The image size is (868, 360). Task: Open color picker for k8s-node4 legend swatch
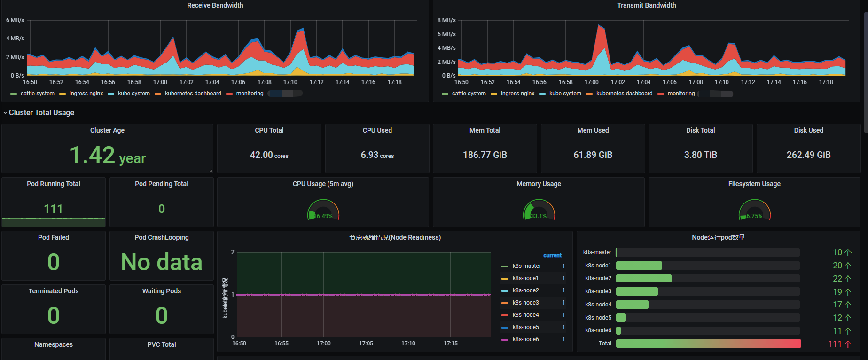click(x=505, y=315)
